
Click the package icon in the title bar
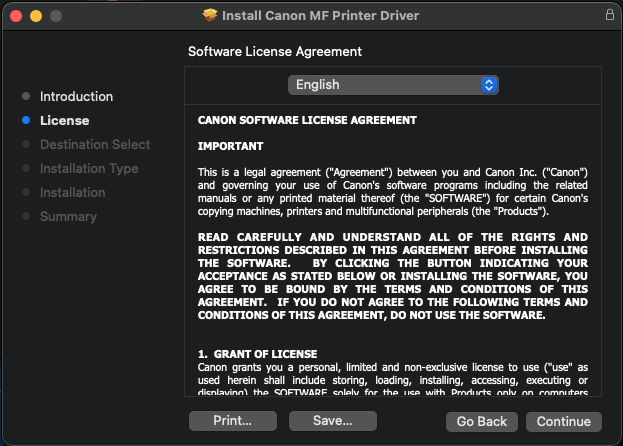(209, 15)
